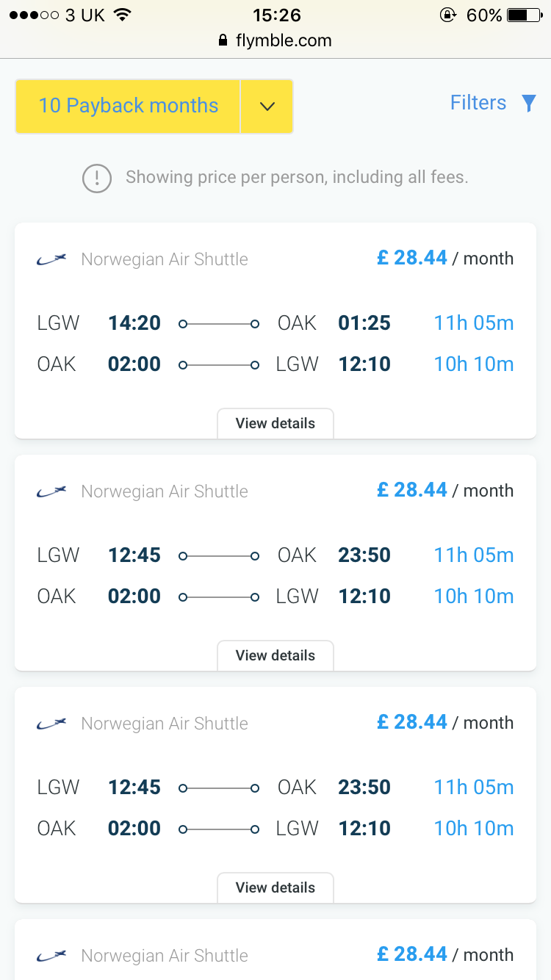Tap the 15:26 clock in status bar
The image size is (551, 980).
(x=275, y=15)
